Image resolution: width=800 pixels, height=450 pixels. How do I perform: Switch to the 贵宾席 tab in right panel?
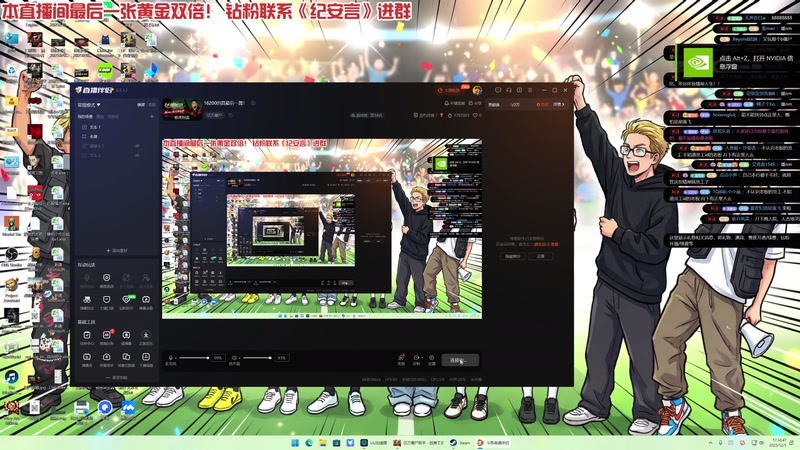(494, 105)
